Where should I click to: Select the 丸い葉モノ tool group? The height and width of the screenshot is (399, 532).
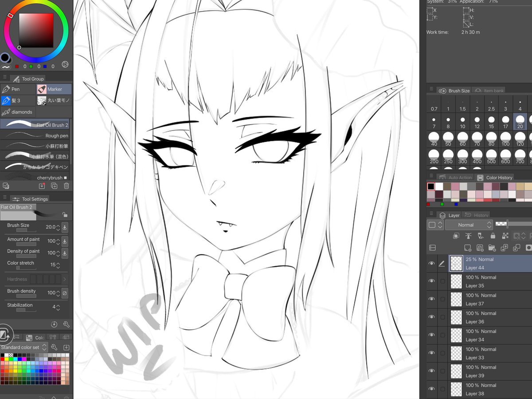(x=54, y=101)
